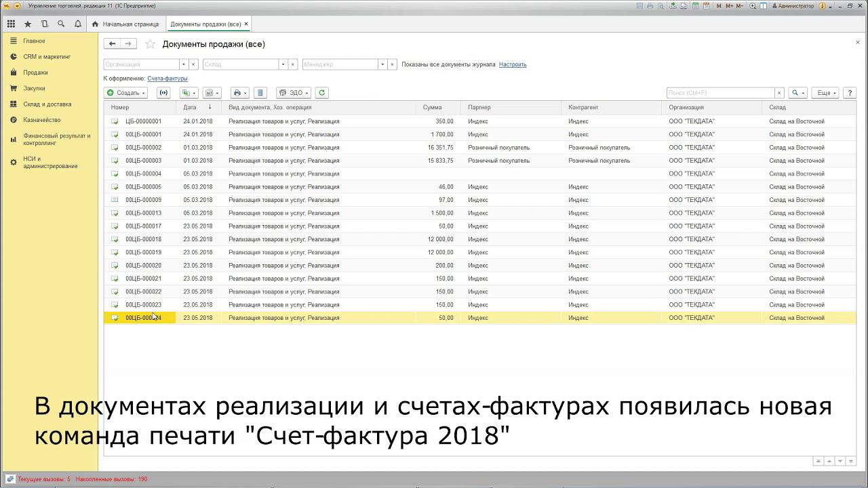Open the Главное section

tap(34, 41)
